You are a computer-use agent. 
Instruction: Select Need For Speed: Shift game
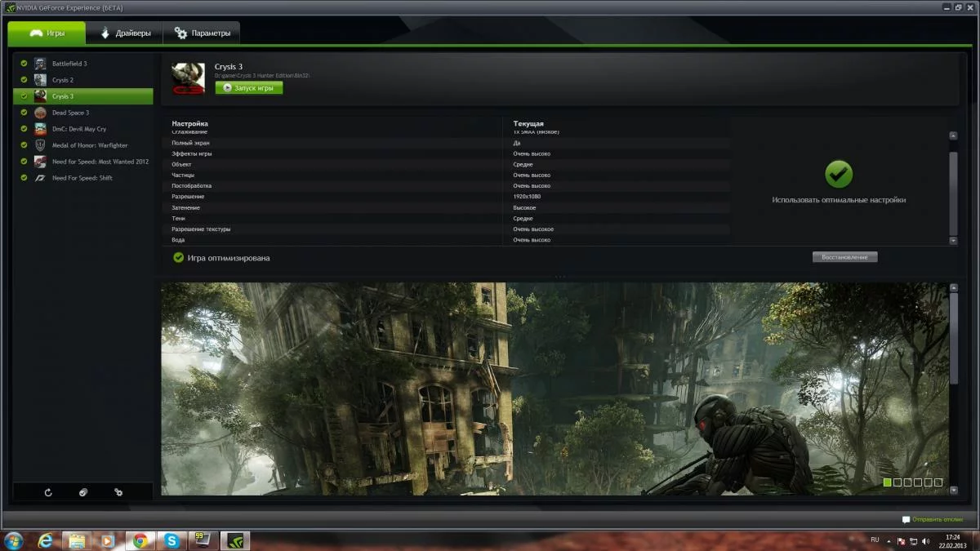pos(83,178)
